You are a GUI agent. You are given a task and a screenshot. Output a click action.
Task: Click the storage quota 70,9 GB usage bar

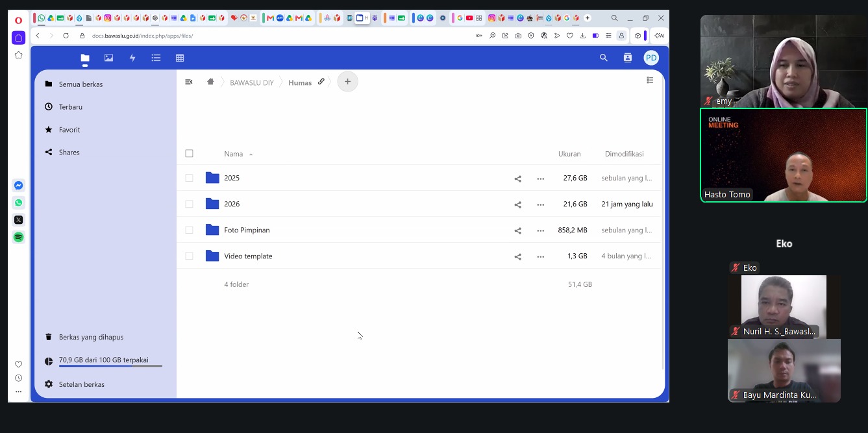tap(110, 365)
